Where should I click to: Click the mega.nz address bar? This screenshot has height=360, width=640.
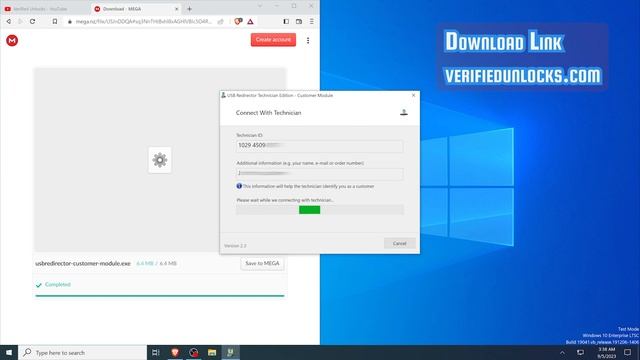tap(143, 21)
